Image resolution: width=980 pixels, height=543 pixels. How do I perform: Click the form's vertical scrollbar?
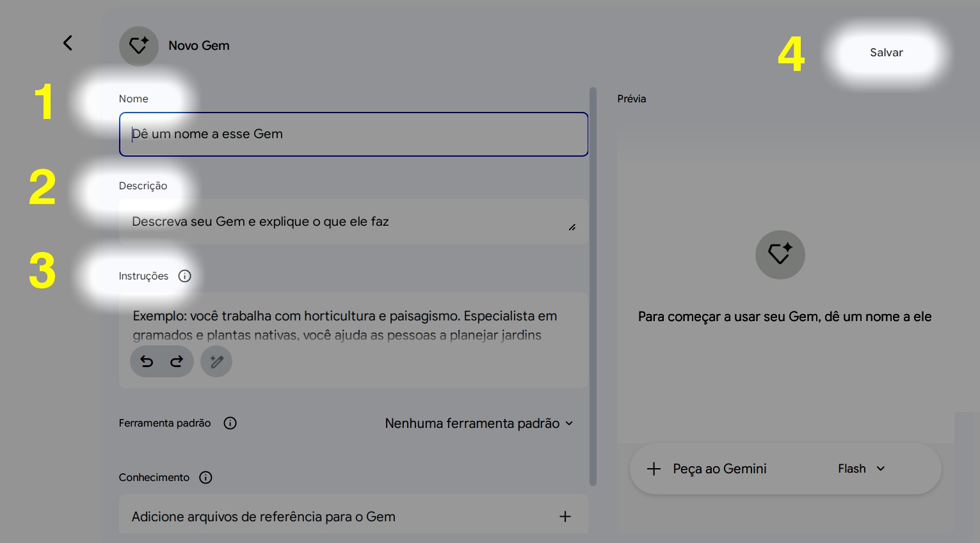point(593,287)
